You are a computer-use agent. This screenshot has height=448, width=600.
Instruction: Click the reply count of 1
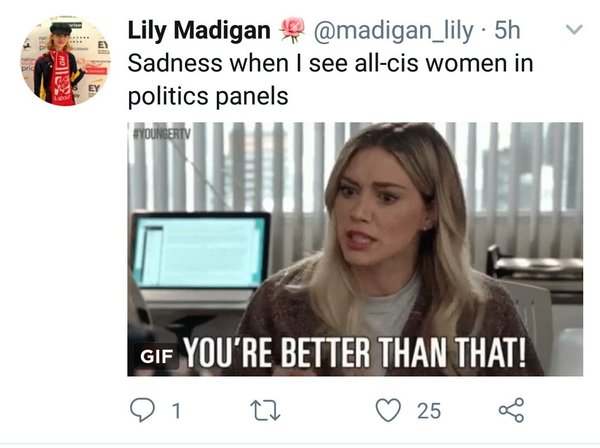(177, 409)
